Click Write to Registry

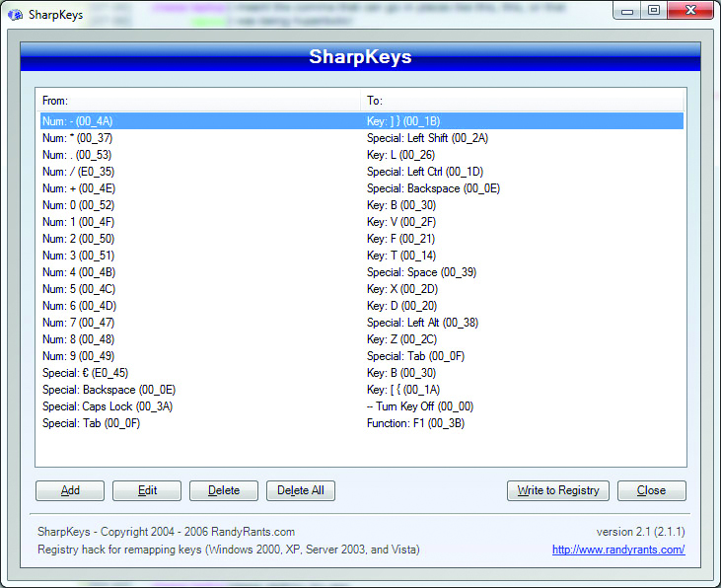(557, 490)
